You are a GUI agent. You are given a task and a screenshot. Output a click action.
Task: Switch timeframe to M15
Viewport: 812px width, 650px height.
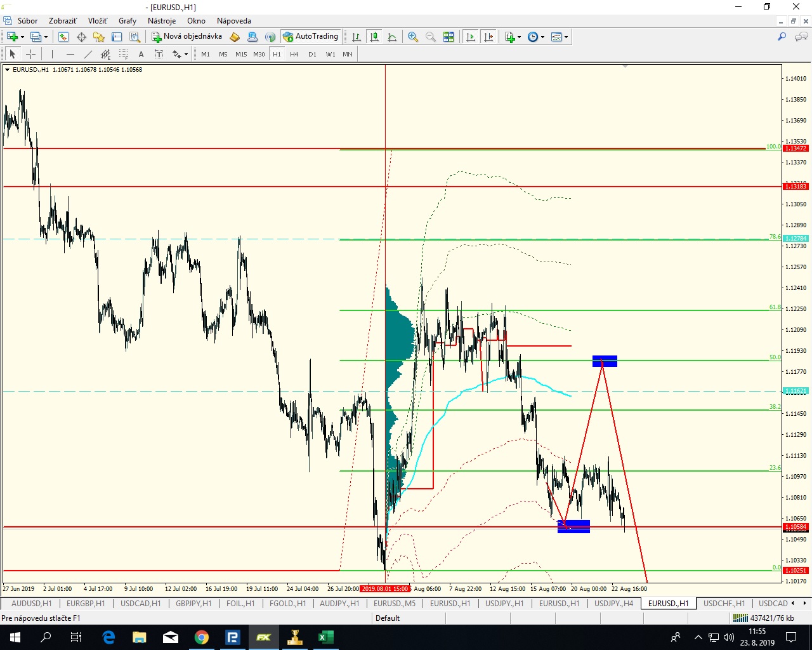coord(241,54)
